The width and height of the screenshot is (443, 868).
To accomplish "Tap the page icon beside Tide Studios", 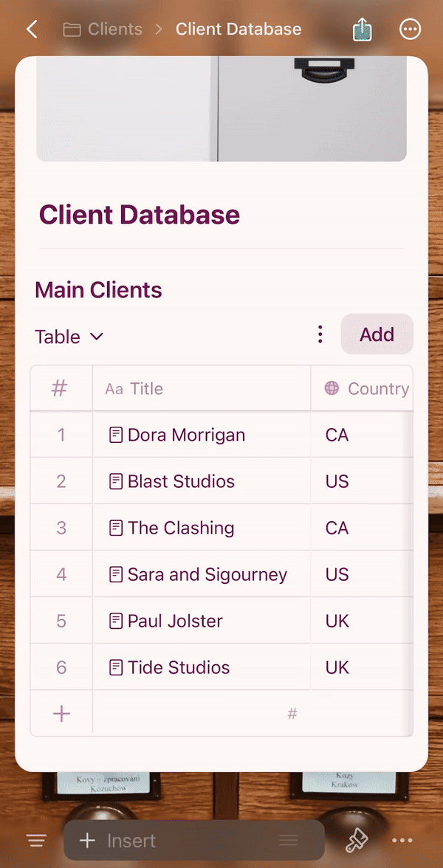I will coord(116,667).
